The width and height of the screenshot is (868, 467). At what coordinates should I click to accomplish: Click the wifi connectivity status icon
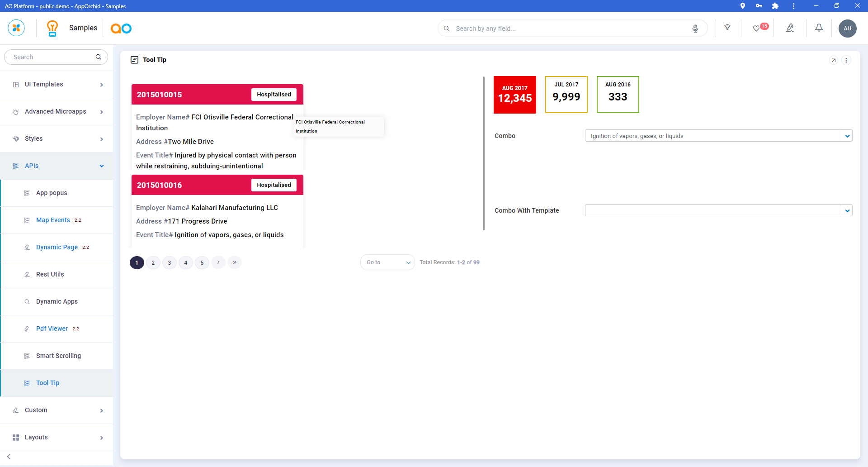(x=727, y=28)
